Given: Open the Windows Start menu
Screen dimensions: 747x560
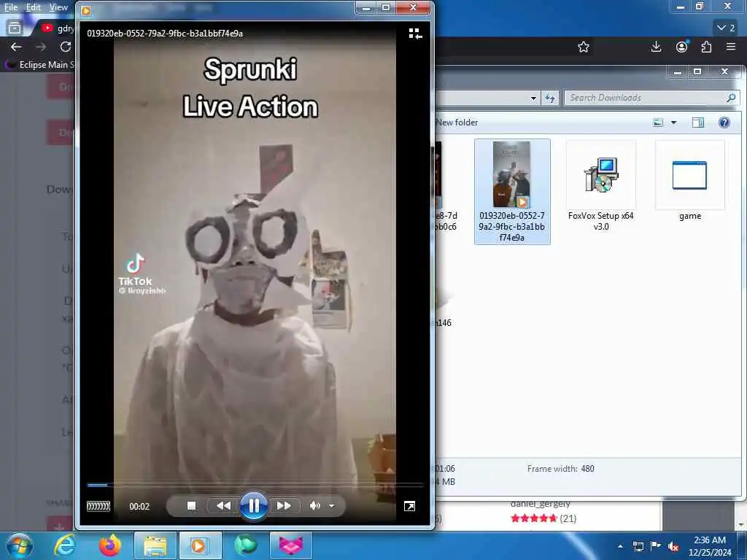Looking at the screenshot, I should click(20, 545).
